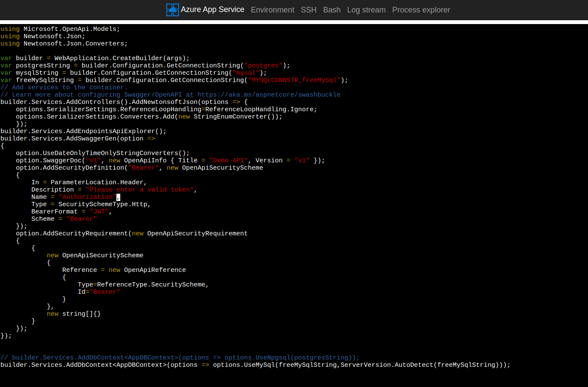The image size is (588, 387).
Task: Click the 'using Microsoft.OpenApi.Models;' line
Action: point(60,29)
